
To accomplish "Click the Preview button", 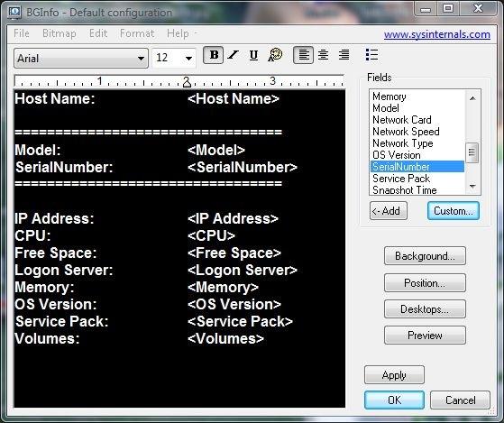I will pyautogui.click(x=425, y=336).
